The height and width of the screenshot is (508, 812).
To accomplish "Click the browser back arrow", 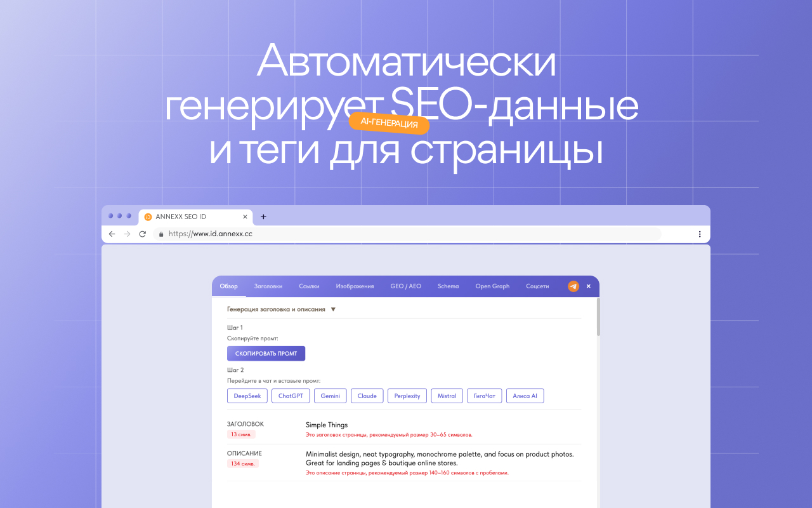I will [112, 234].
